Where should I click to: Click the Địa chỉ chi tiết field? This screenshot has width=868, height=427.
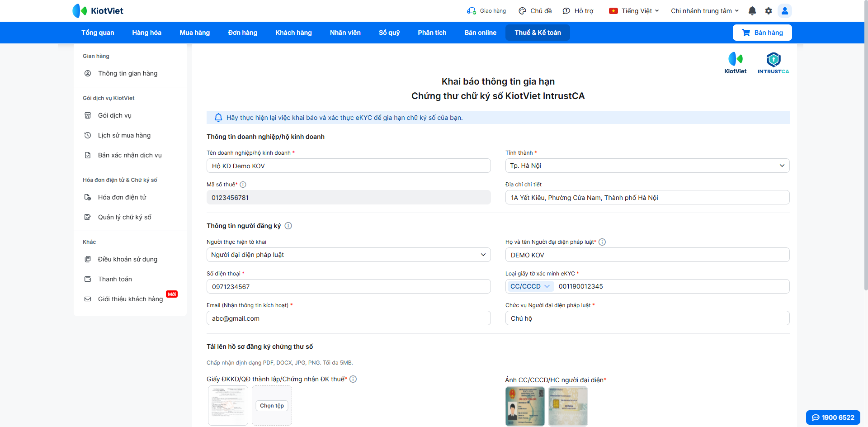[647, 197]
